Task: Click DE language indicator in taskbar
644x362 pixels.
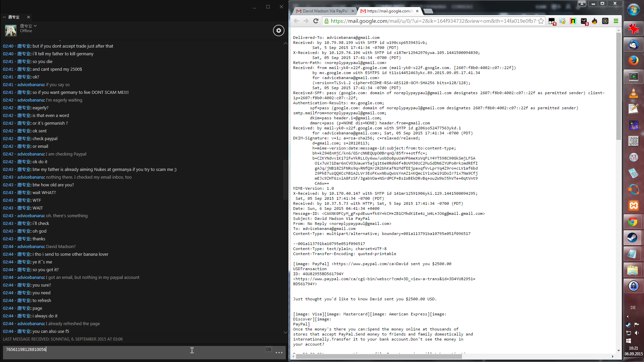Action: coord(633,307)
